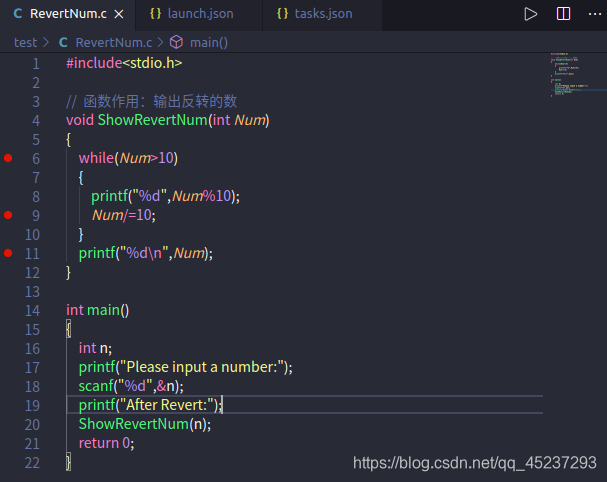Image resolution: width=607 pixels, height=482 pixels.
Task: Select line number 4 in gutter
Action: point(36,120)
